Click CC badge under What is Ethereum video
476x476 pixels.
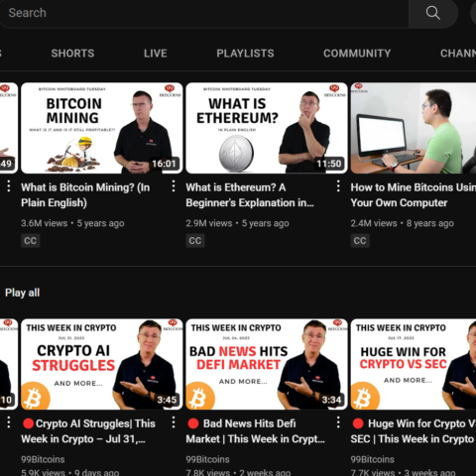pyautogui.click(x=195, y=241)
